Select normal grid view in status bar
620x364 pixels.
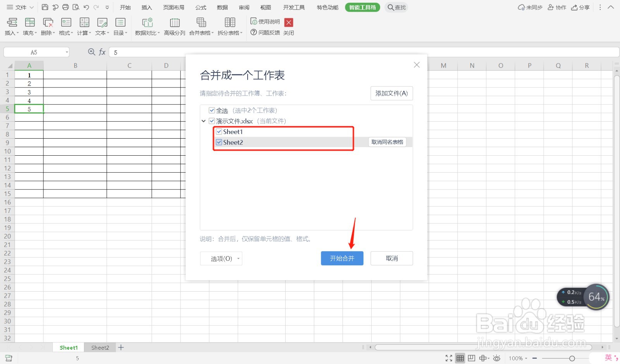460,358
